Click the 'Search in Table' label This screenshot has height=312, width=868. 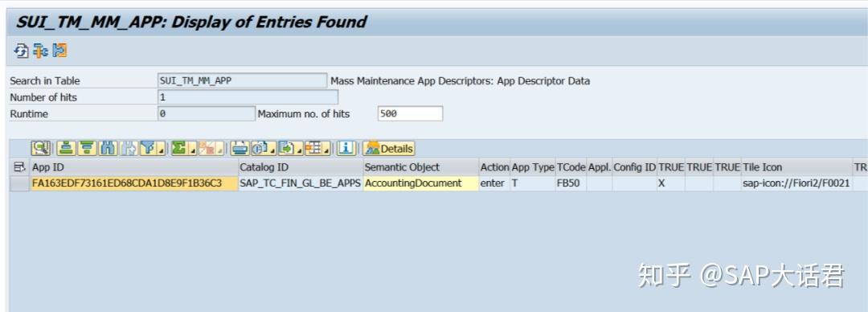click(45, 81)
